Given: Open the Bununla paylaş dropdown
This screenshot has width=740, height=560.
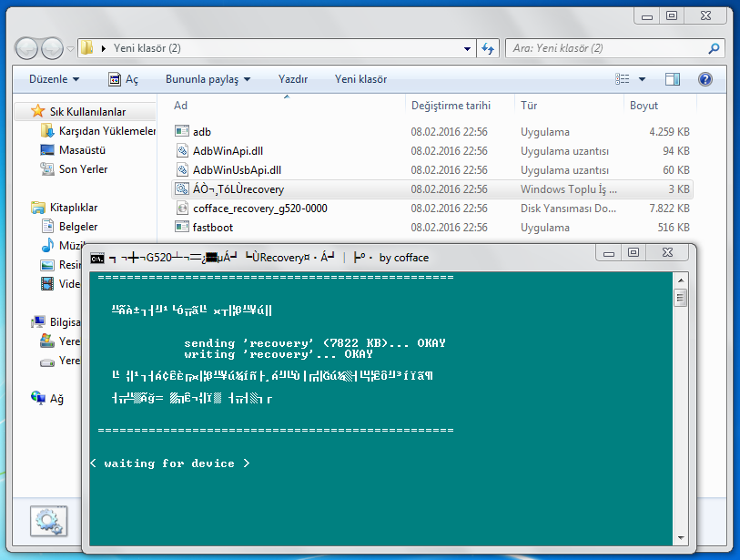Looking at the screenshot, I should tap(208, 79).
